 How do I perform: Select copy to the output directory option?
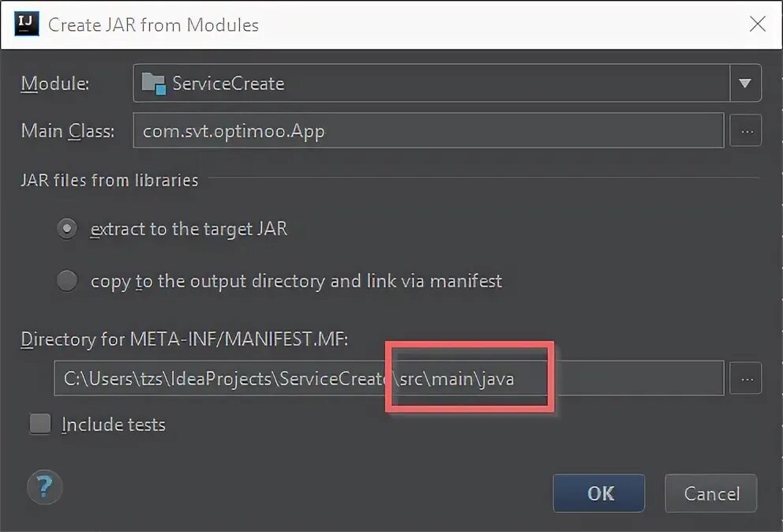(x=67, y=280)
